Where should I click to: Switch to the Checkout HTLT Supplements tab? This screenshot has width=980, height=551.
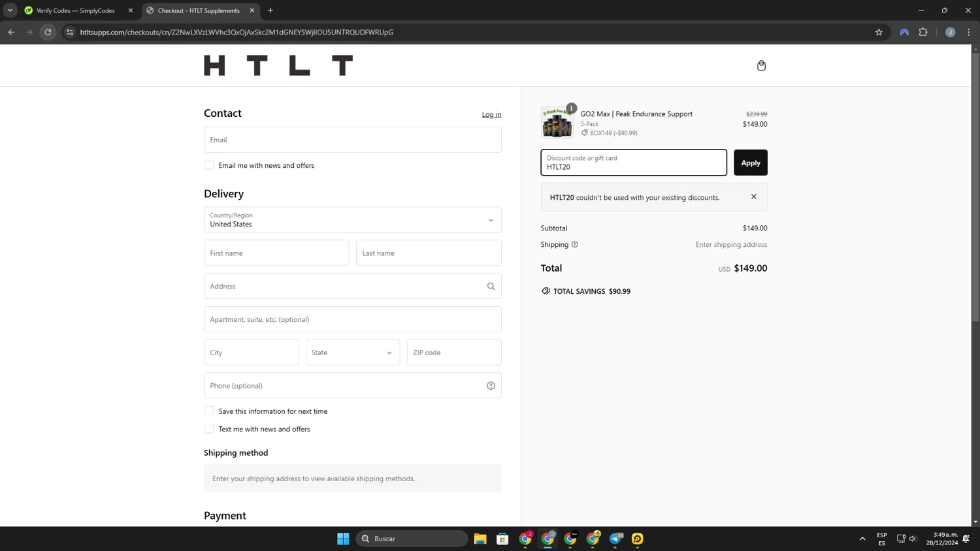tap(199, 10)
